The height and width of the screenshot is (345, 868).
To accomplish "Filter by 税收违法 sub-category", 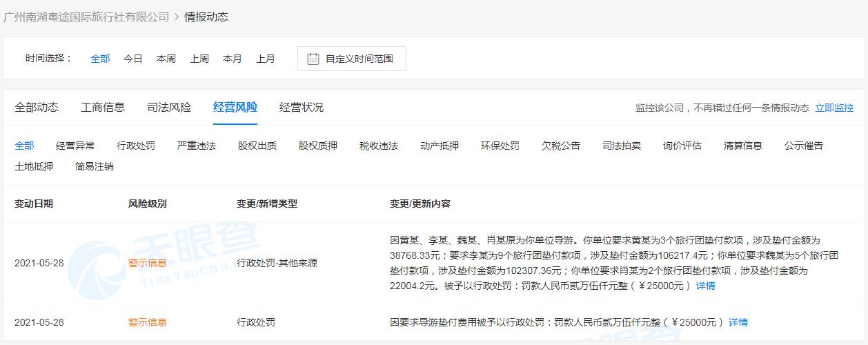I will pyautogui.click(x=379, y=146).
